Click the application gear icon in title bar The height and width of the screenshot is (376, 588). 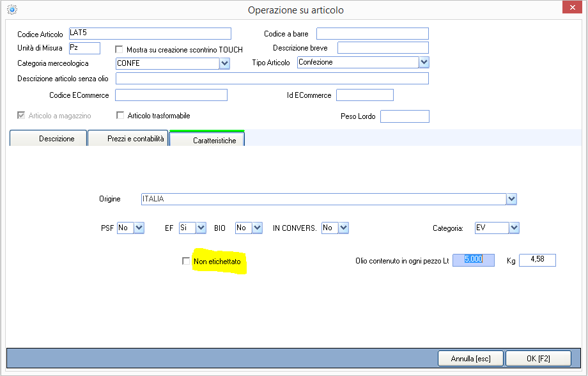[x=12, y=10]
